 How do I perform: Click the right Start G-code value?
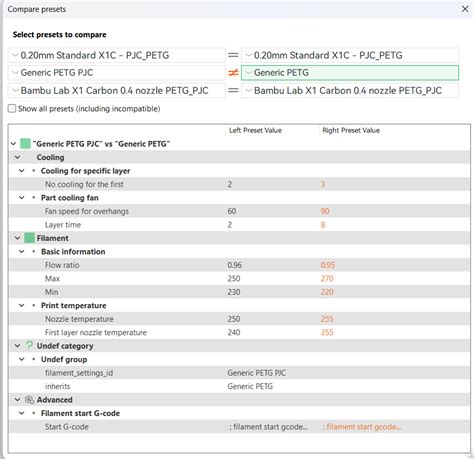[361, 427]
